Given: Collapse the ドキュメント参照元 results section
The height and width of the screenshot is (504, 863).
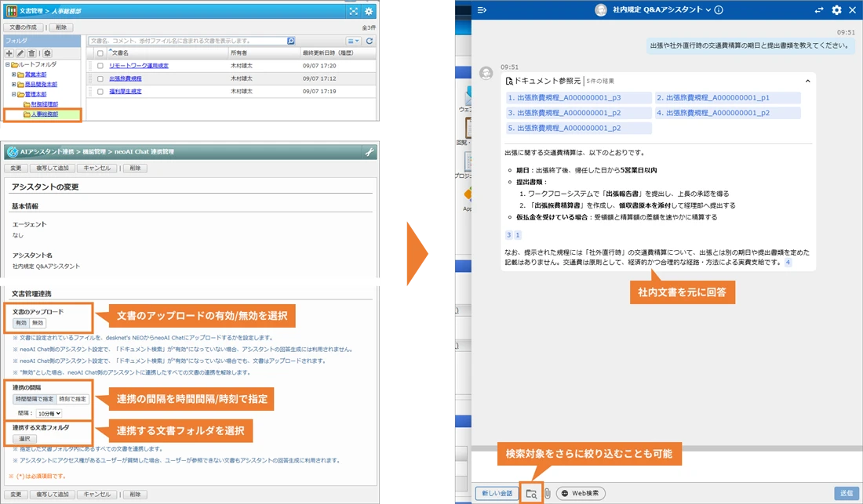Looking at the screenshot, I should [x=807, y=82].
